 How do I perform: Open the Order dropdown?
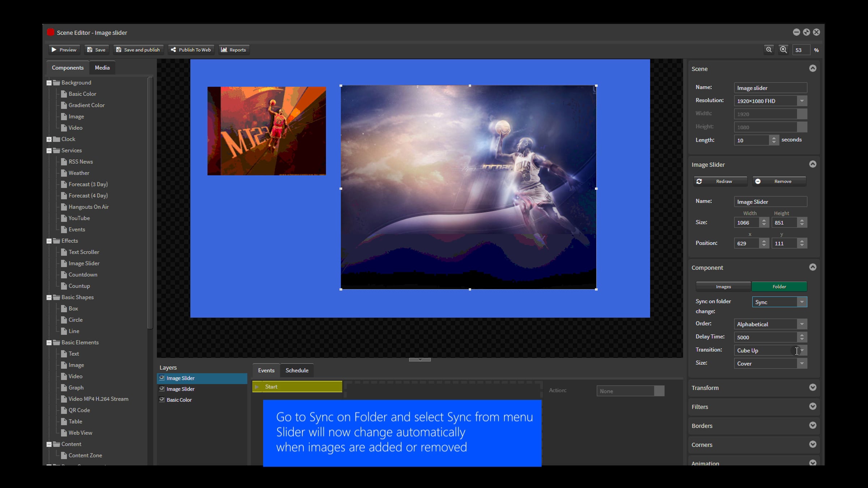(x=802, y=324)
